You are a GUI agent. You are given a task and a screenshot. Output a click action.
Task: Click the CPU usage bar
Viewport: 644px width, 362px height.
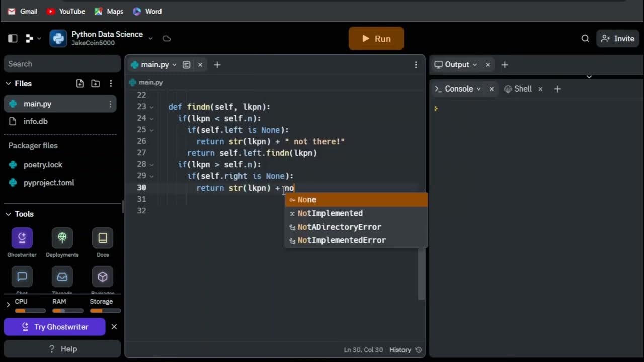pyautogui.click(x=30, y=311)
